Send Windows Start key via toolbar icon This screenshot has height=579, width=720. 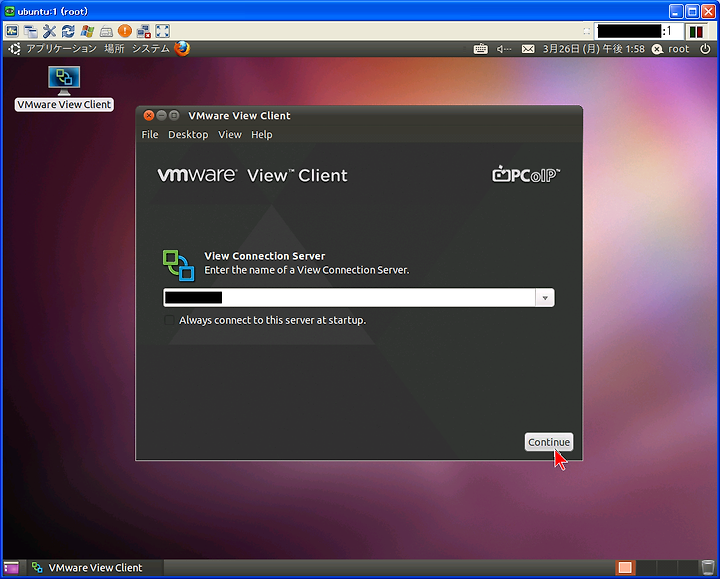pyautogui.click(x=87, y=31)
